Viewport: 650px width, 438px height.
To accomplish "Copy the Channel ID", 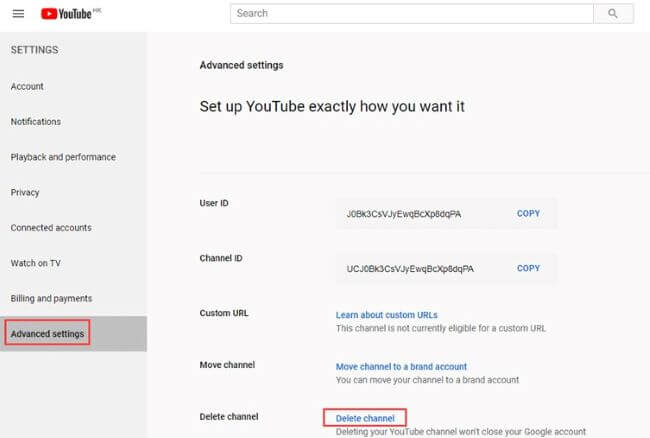I will pyautogui.click(x=528, y=268).
